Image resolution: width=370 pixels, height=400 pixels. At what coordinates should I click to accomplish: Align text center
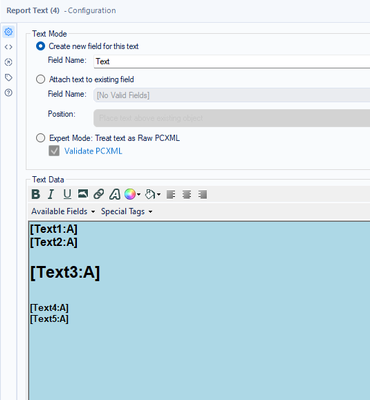pos(187,194)
